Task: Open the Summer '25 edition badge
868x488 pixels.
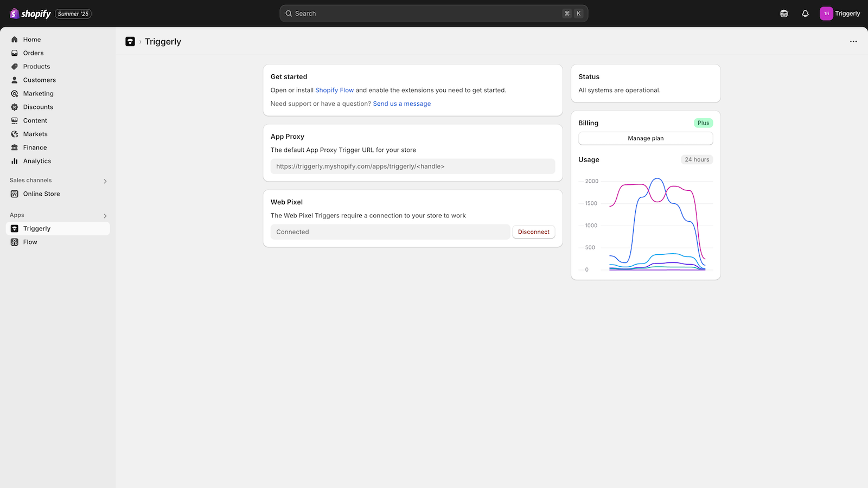Action: click(73, 14)
